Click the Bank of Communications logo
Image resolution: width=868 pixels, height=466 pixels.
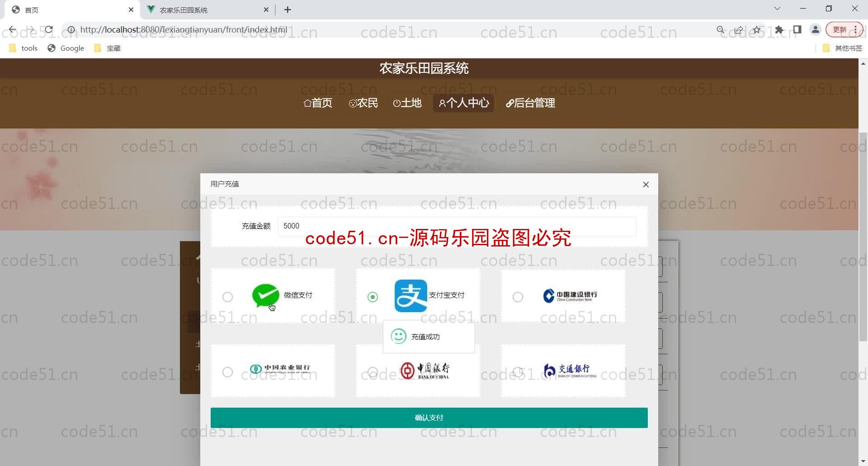(x=570, y=371)
